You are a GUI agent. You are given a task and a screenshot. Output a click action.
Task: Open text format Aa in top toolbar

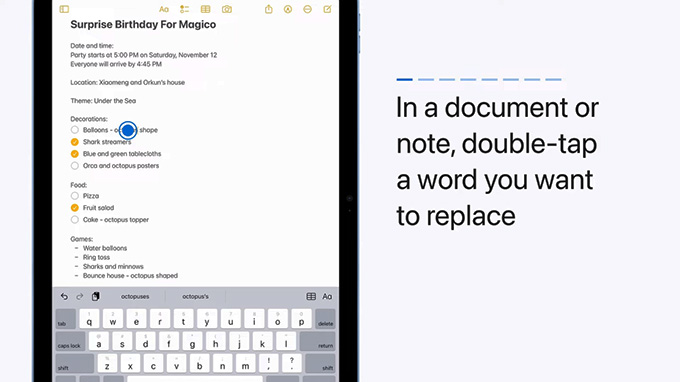click(x=163, y=9)
